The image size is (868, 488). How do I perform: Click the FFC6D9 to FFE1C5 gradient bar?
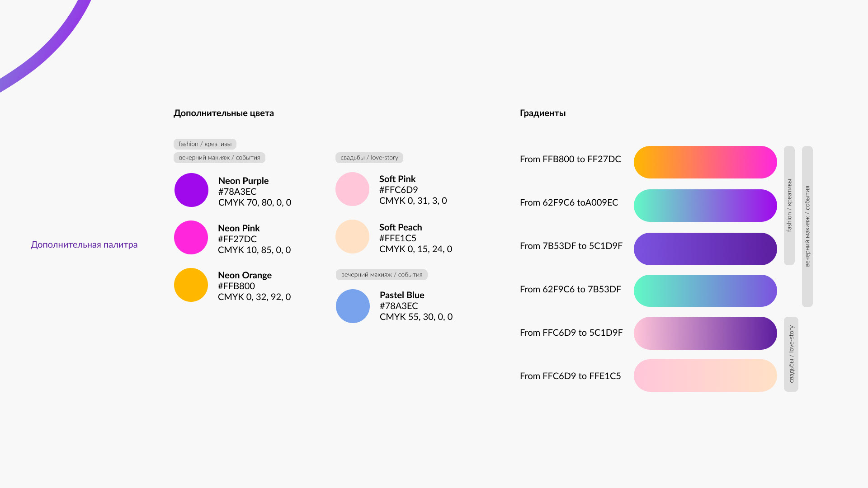705,375
